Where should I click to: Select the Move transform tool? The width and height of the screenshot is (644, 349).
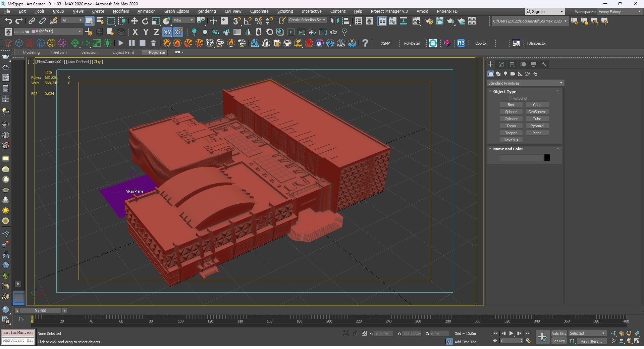click(134, 21)
